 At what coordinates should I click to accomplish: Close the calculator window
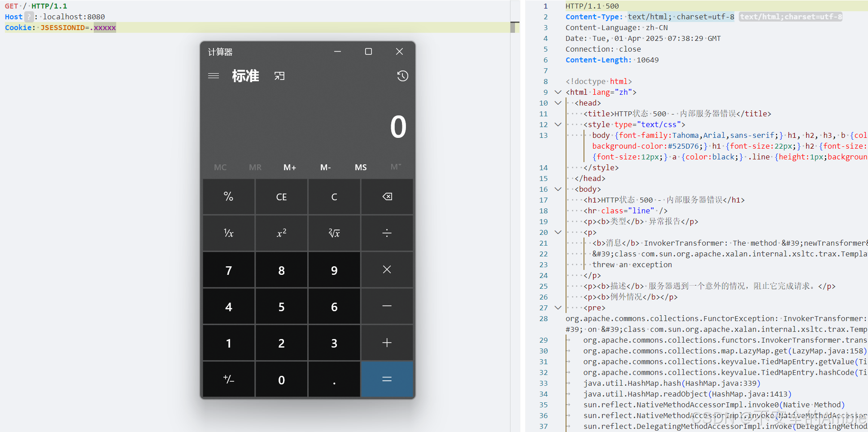click(x=399, y=52)
